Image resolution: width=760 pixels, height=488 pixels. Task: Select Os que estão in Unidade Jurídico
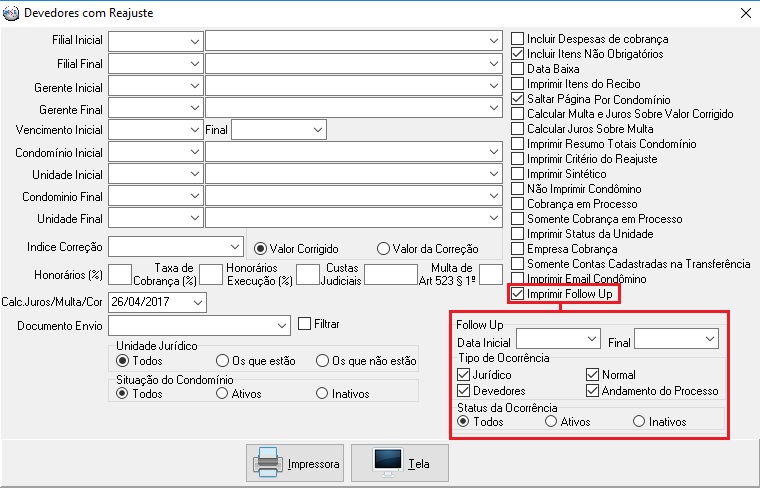[x=223, y=361]
